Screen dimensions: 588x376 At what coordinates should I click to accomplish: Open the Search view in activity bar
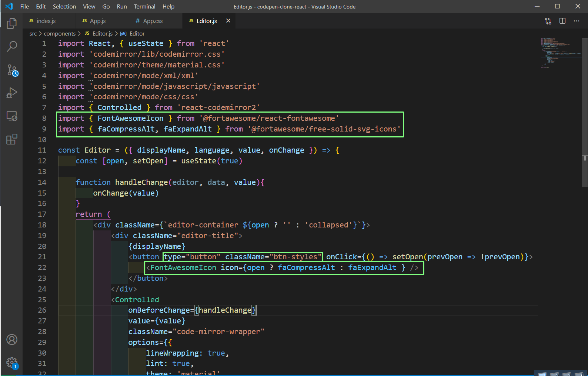click(x=12, y=46)
